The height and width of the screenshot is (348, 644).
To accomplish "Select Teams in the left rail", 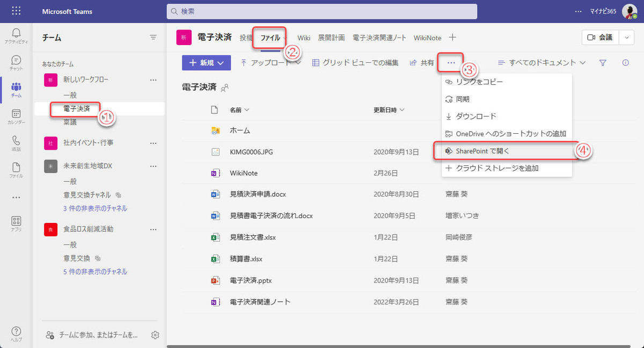I will point(16,90).
